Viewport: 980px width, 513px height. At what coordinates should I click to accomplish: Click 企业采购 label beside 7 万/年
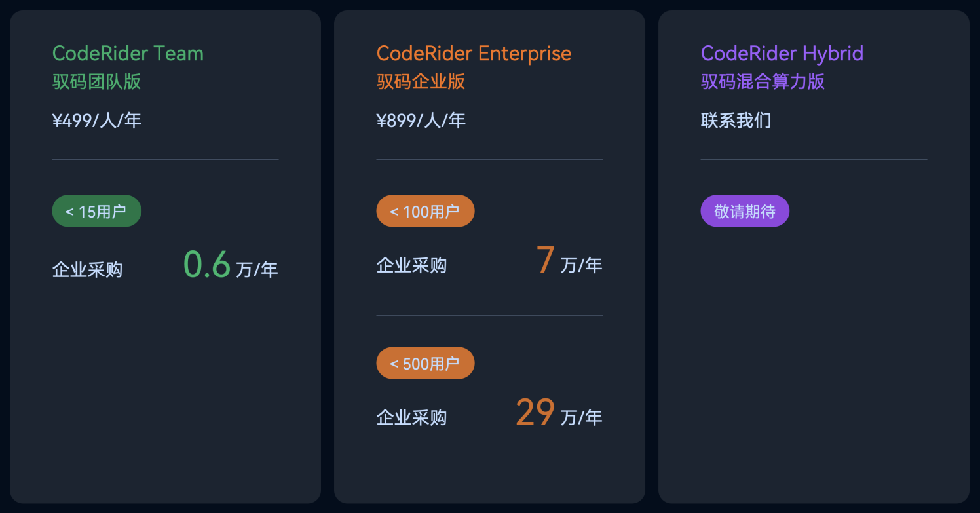411,265
